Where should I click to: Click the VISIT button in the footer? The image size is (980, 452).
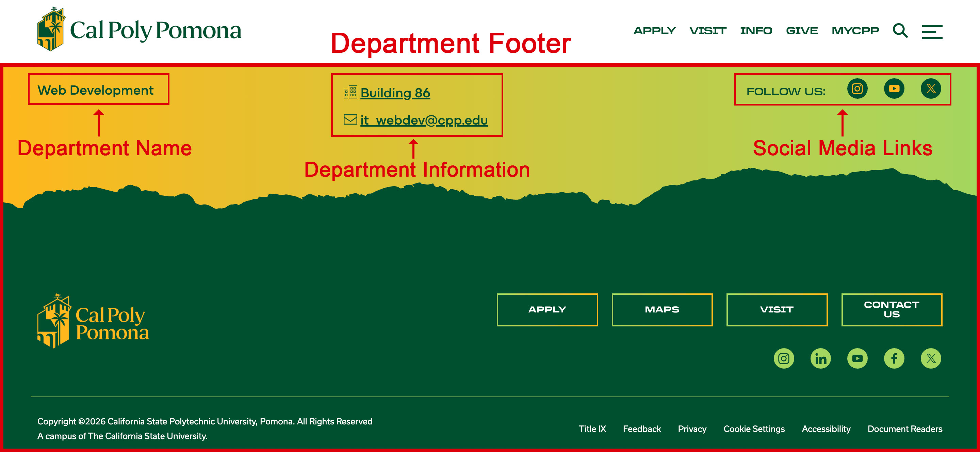(x=777, y=310)
